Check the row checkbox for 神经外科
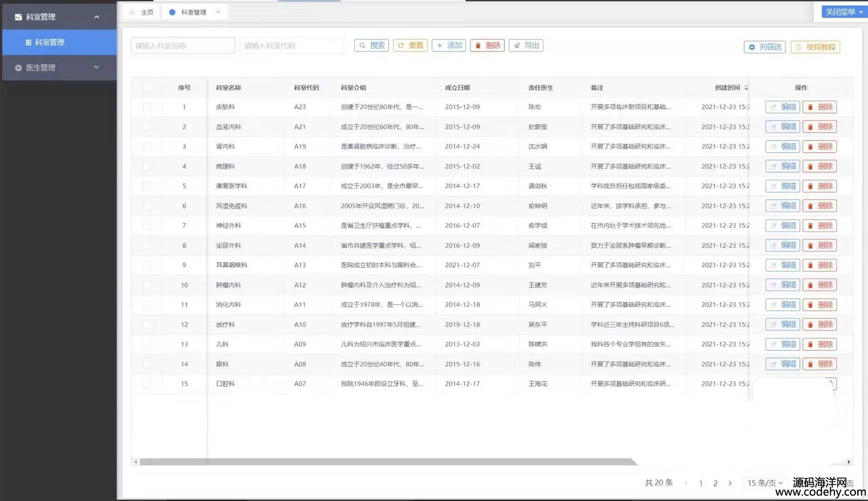The image size is (868, 501). pyautogui.click(x=147, y=226)
